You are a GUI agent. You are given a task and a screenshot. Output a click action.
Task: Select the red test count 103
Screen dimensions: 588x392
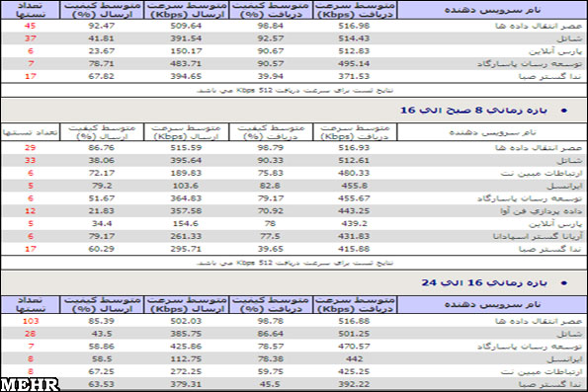tap(31, 321)
